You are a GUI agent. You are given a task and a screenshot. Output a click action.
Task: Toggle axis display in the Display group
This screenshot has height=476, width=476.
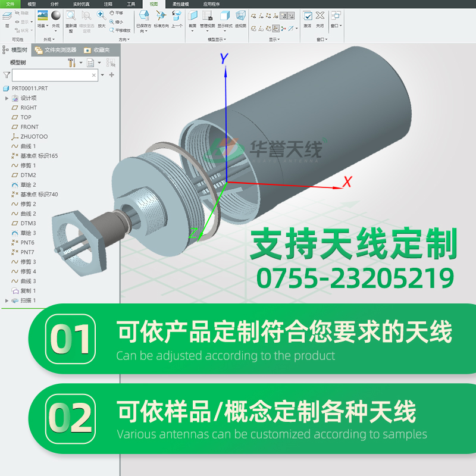click(x=261, y=16)
